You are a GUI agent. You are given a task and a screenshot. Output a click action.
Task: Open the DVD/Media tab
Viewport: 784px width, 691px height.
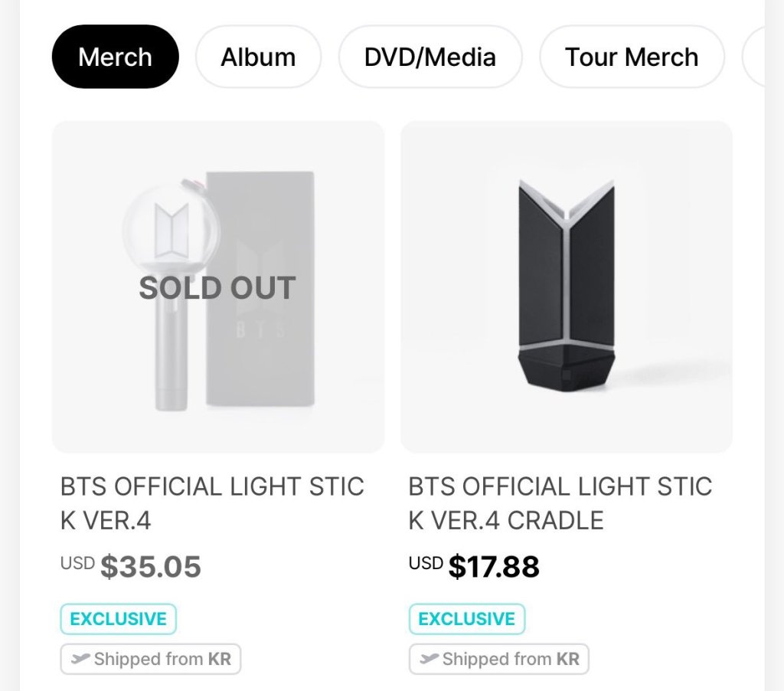pos(430,57)
